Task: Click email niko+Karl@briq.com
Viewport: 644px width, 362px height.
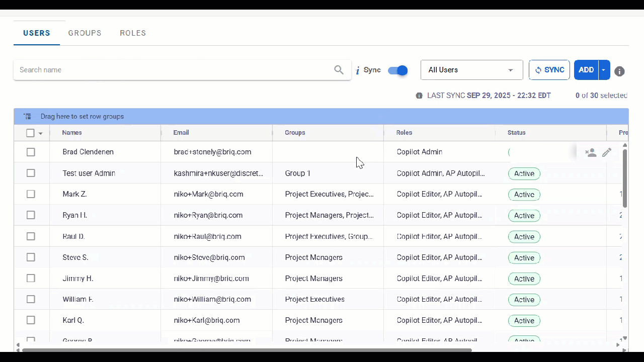Action: (207, 320)
